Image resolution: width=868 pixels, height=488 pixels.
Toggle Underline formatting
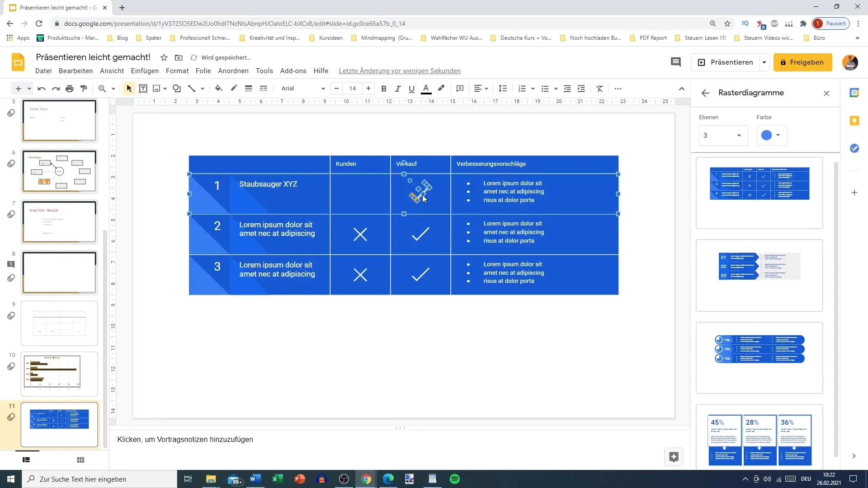[x=411, y=89]
